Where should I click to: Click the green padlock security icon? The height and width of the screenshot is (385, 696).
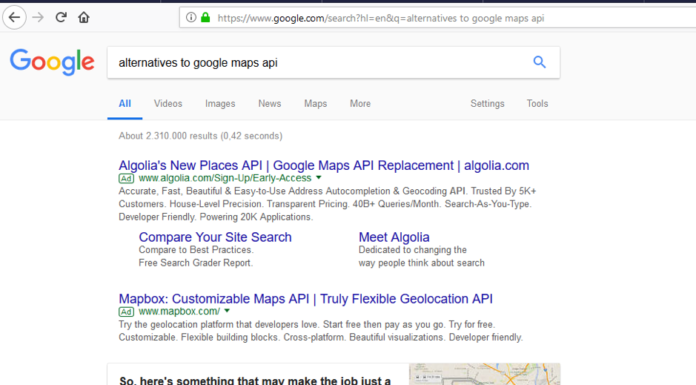[205, 17]
